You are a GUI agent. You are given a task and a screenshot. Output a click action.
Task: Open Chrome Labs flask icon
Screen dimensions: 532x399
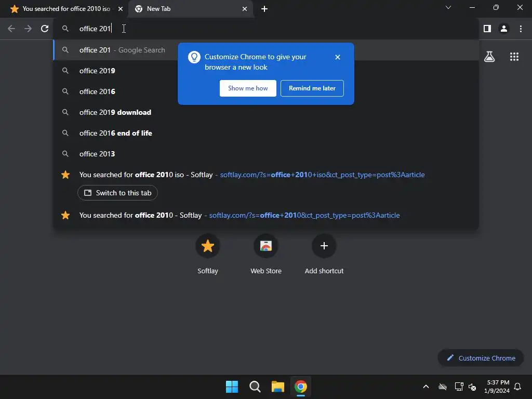(x=489, y=57)
